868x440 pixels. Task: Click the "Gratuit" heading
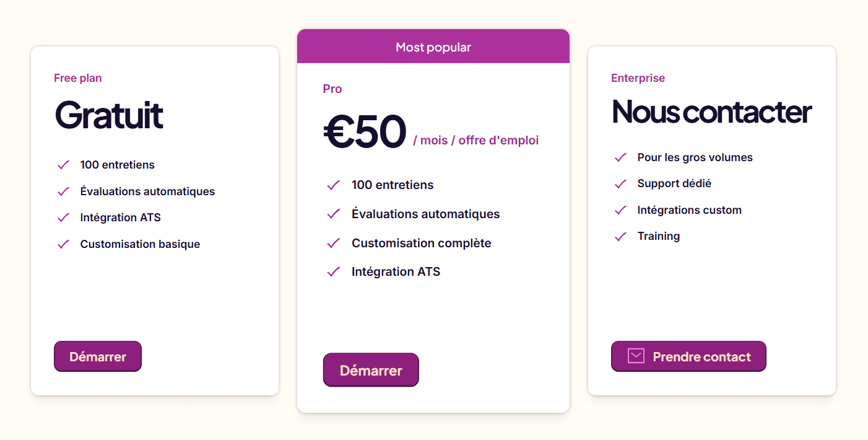click(109, 116)
